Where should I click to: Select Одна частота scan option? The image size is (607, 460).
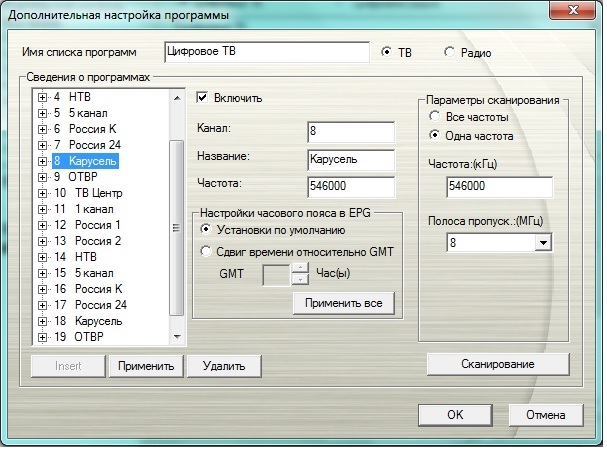(434, 135)
